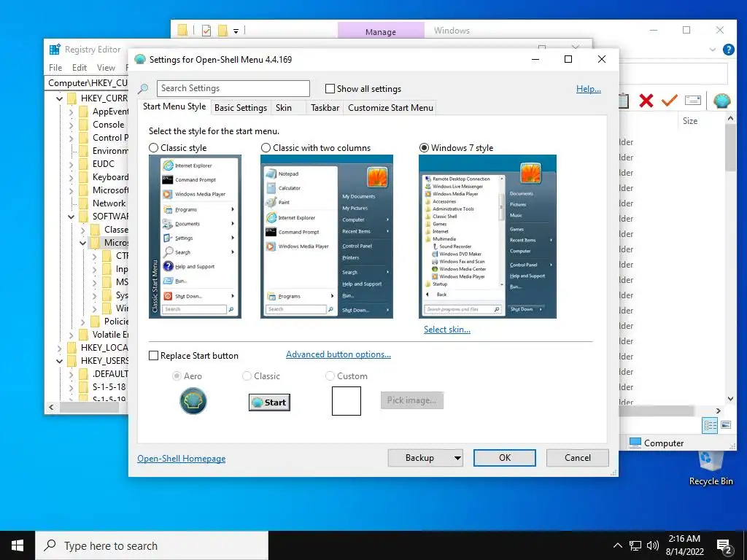Open the Windows Start button

(x=18, y=545)
